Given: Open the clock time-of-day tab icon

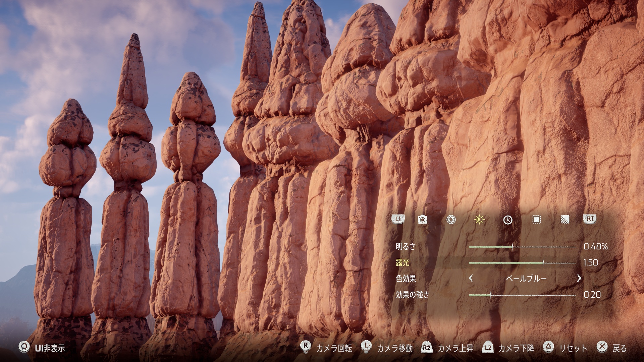Looking at the screenshot, I should coord(508,220).
